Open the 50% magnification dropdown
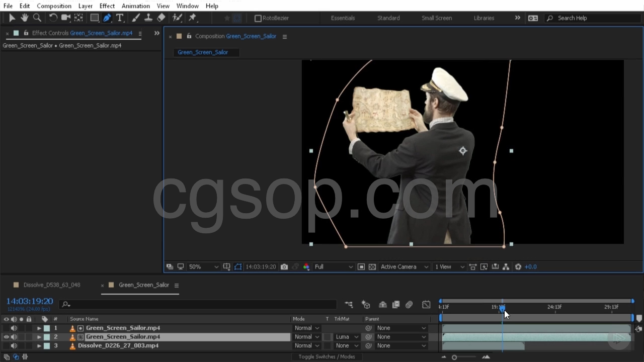This screenshot has height=362, width=644. tap(203, 267)
